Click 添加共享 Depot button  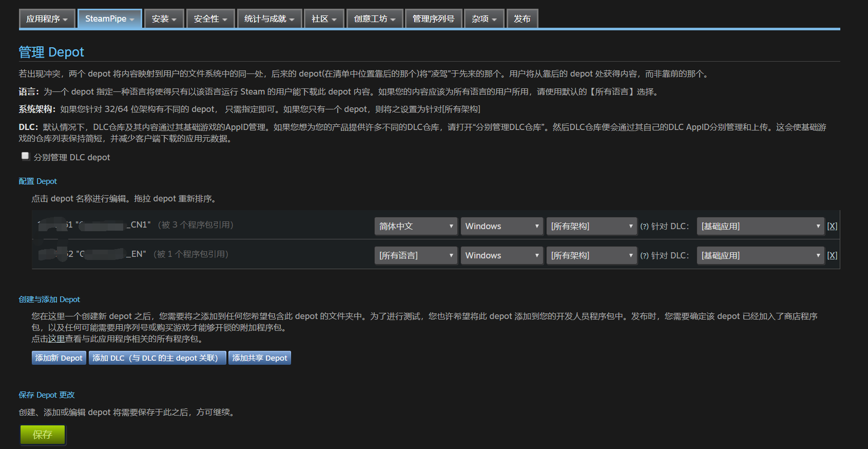(260, 358)
